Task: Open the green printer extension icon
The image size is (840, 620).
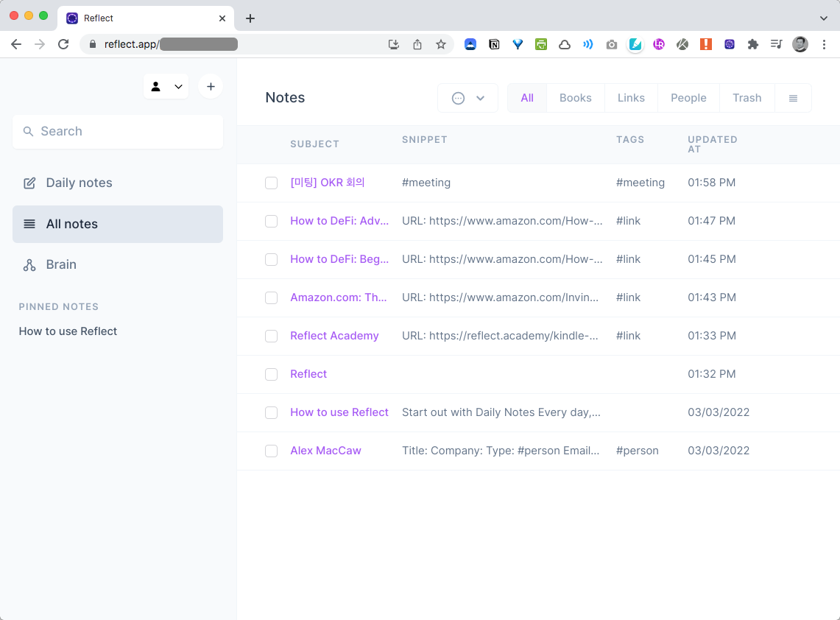Action: click(x=541, y=44)
